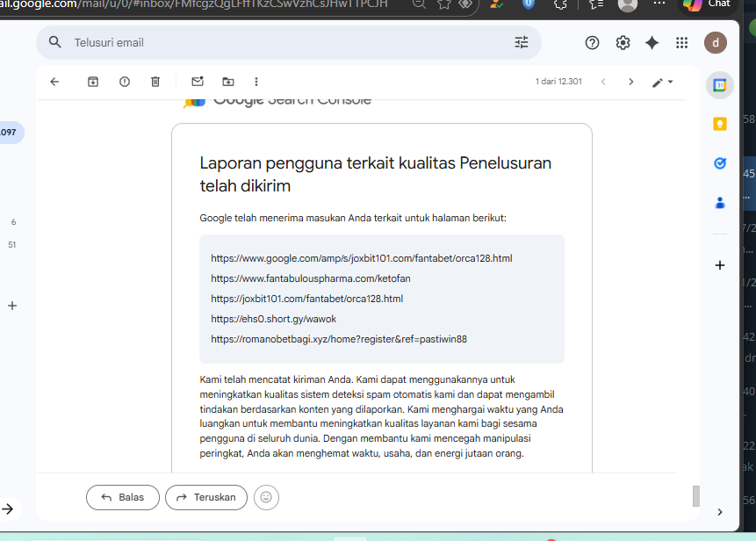Click the email heading Laporan pengguna
The width and height of the screenshot is (756, 541).
coord(375,175)
